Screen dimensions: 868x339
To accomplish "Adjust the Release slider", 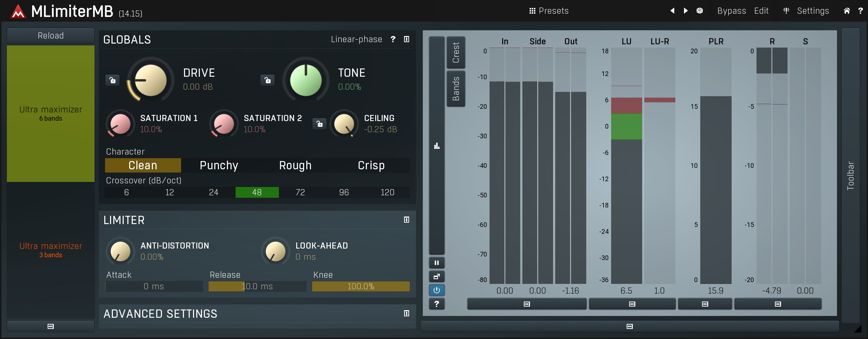I will coord(257,286).
